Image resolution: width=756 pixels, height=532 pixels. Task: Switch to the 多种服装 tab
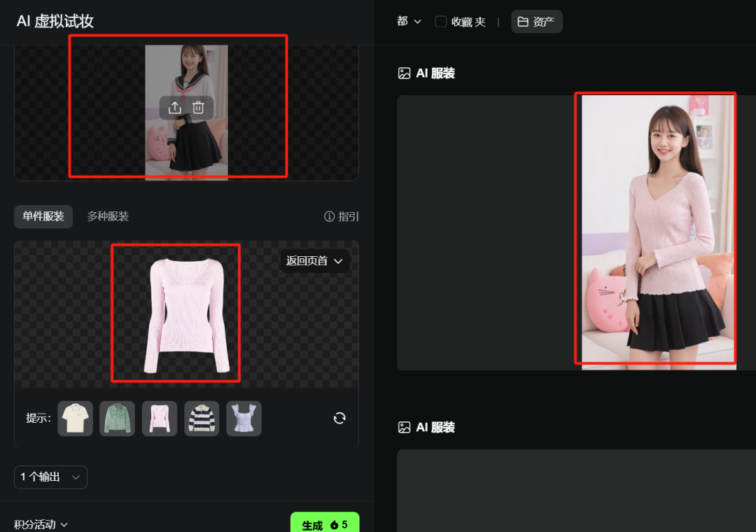click(108, 216)
